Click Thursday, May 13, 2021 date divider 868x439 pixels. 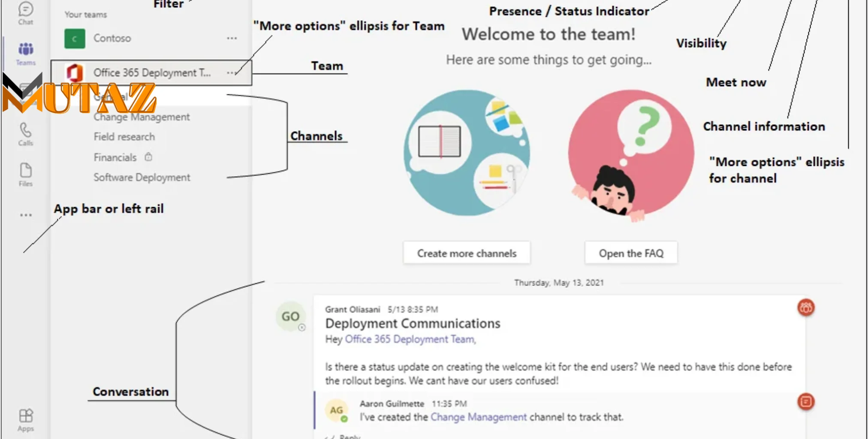[559, 283]
